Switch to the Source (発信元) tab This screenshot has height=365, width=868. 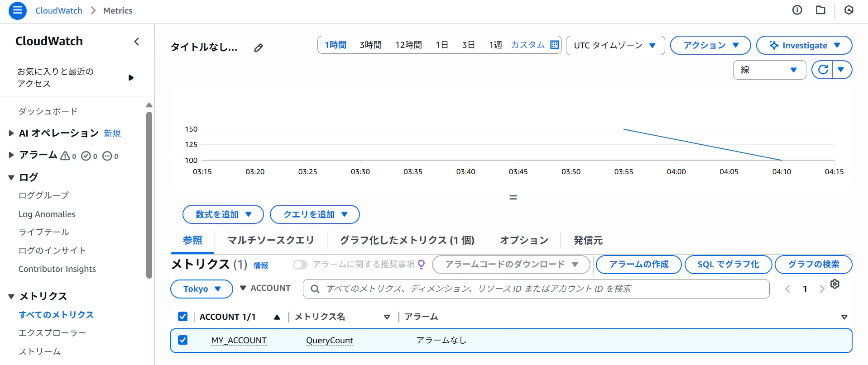[588, 240]
